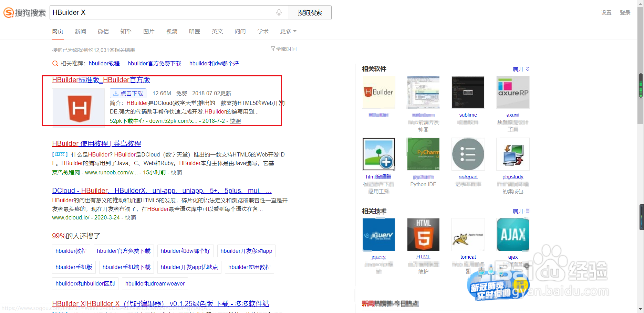Open the html editor landscape icon

click(x=378, y=154)
